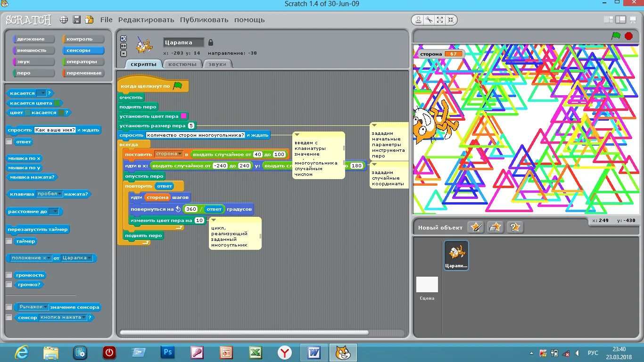This screenshot has height=362, width=644.
Task: Open the language globe menu
Action: [x=64, y=20]
